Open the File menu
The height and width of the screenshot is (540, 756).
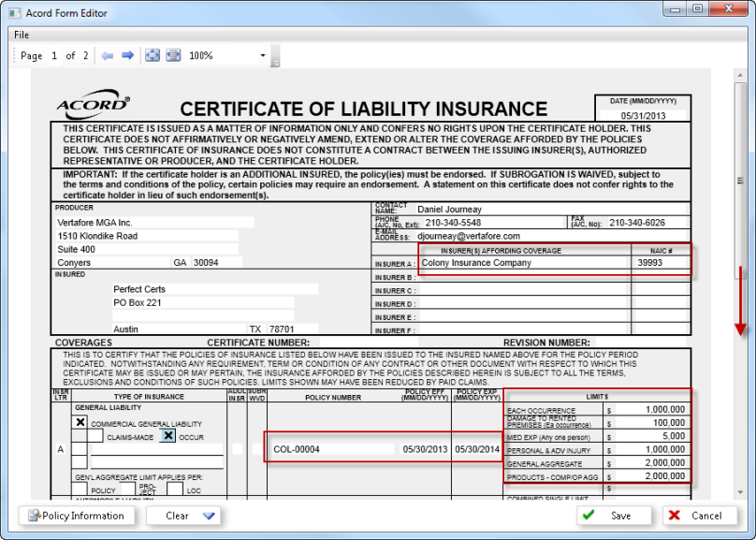click(22, 35)
